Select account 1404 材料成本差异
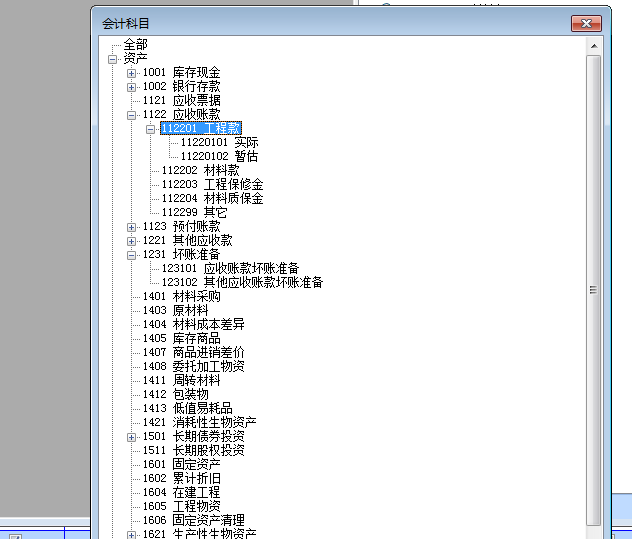Image resolution: width=632 pixels, height=539 pixels. click(x=193, y=324)
